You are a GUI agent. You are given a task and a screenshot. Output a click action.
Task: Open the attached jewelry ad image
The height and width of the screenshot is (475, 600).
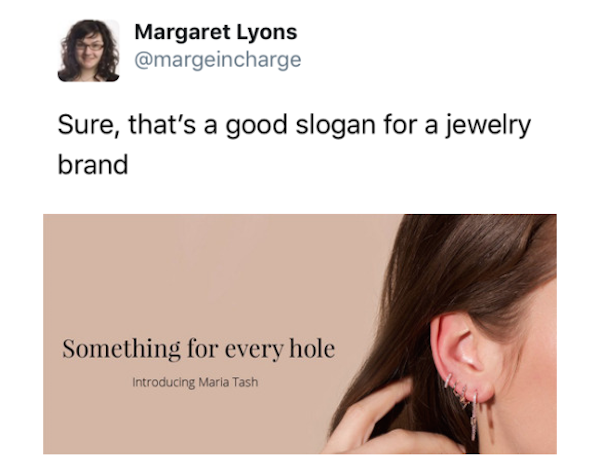click(x=300, y=334)
